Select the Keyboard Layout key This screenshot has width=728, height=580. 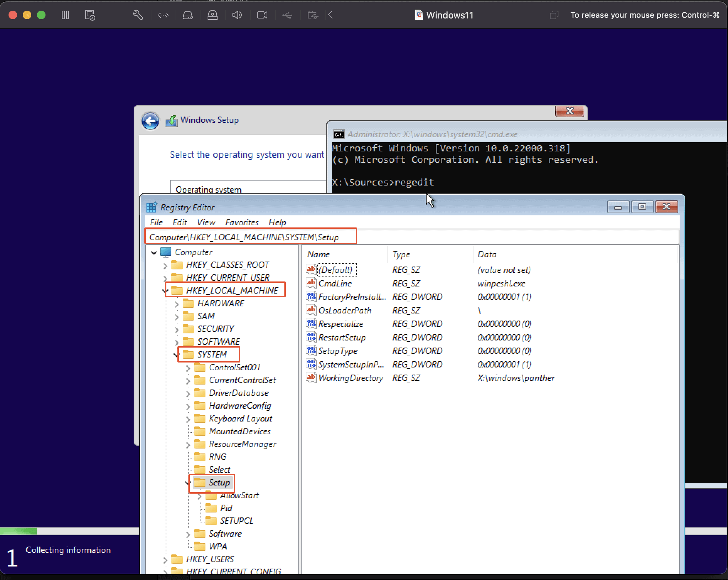pos(241,419)
